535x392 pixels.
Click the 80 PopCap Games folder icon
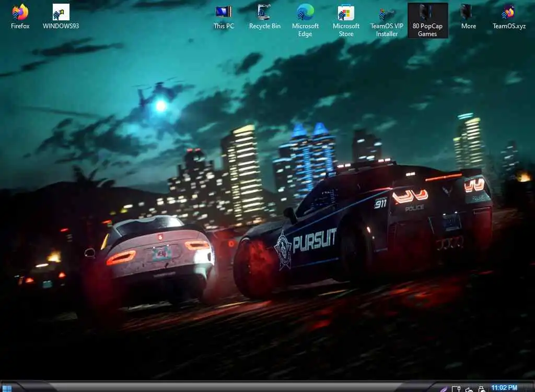pyautogui.click(x=427, y=20)
